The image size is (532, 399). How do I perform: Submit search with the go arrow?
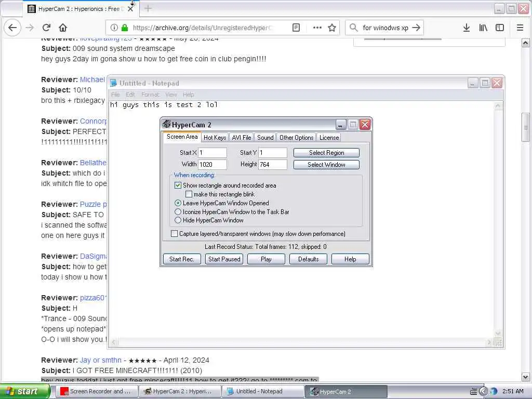click(416, 28)
